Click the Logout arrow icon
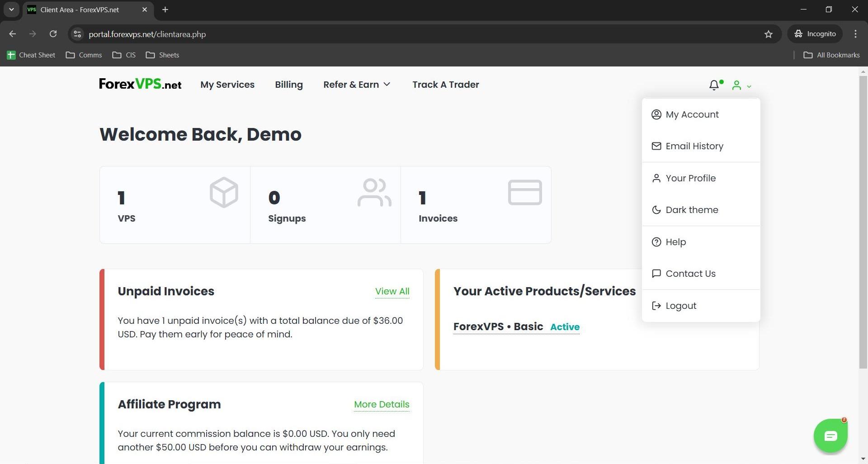Screen dimensions: 868x464 (656, 306)
